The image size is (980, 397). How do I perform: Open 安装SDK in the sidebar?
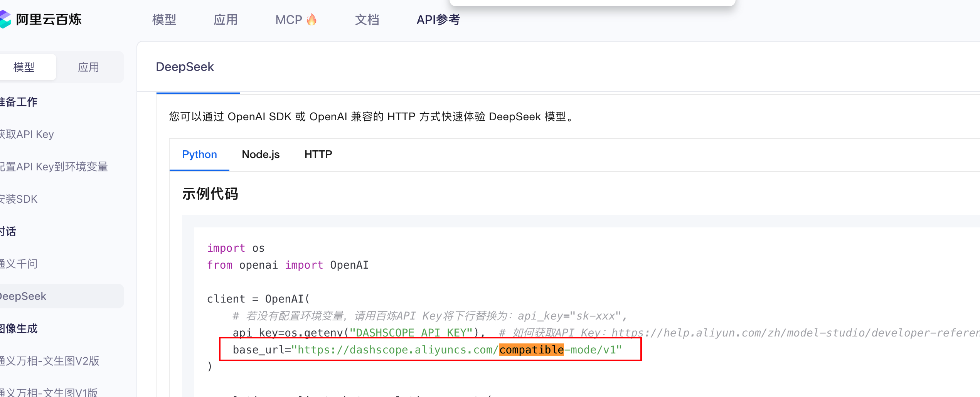(x=19, y=199)
